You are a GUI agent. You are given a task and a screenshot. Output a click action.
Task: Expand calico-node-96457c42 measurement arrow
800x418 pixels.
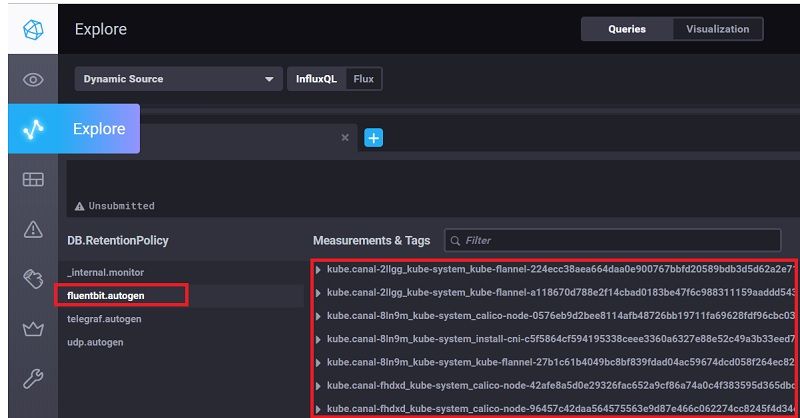coord(318,409)
